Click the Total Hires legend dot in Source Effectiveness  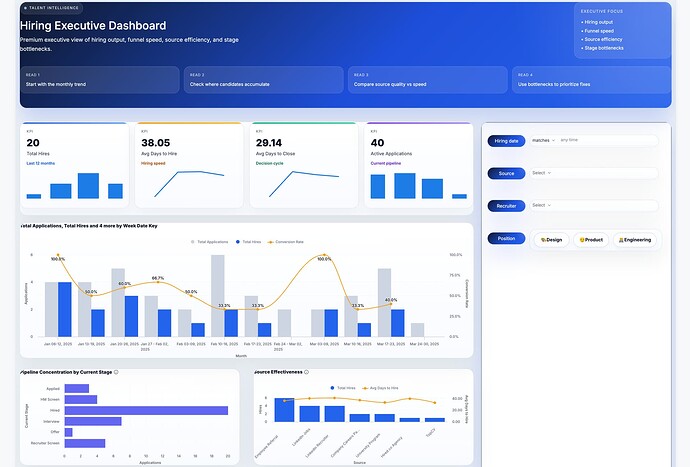pyautogui.click(x=332, y=388)
